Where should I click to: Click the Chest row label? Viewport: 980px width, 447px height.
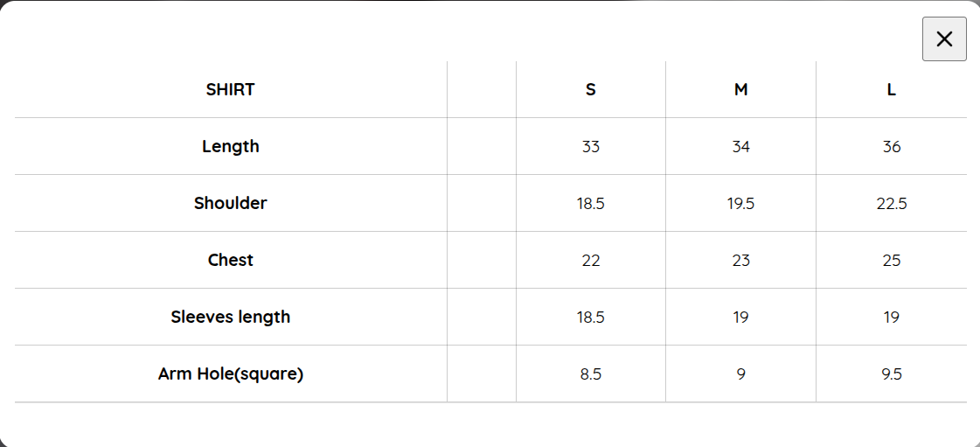pos(231,260)
